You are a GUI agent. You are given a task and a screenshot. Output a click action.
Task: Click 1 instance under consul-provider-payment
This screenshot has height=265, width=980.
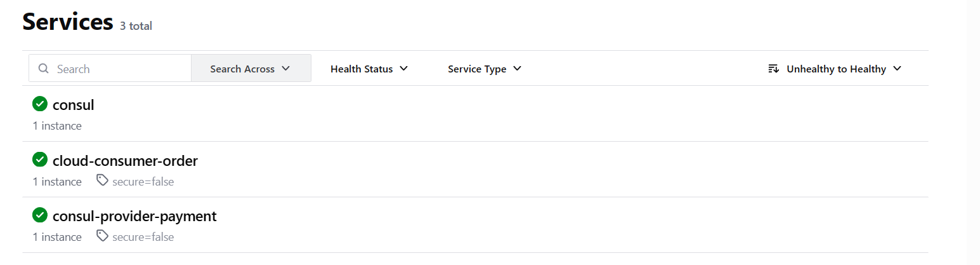point(57,237)
